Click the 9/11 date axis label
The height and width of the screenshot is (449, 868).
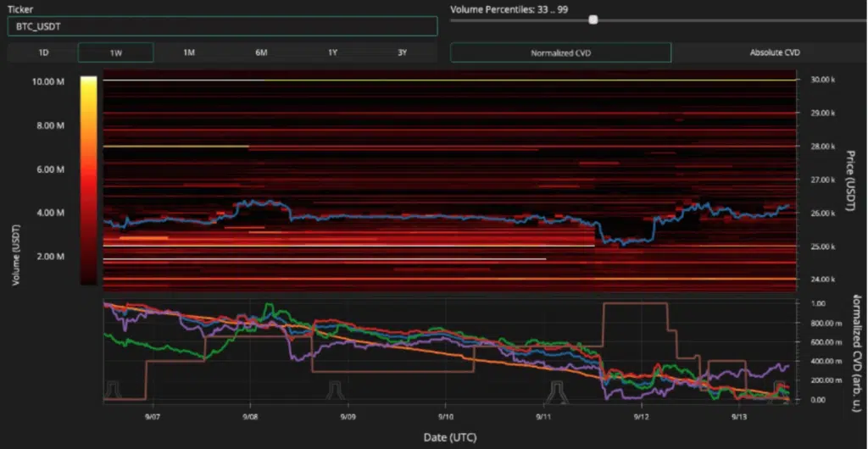point(543,416)
